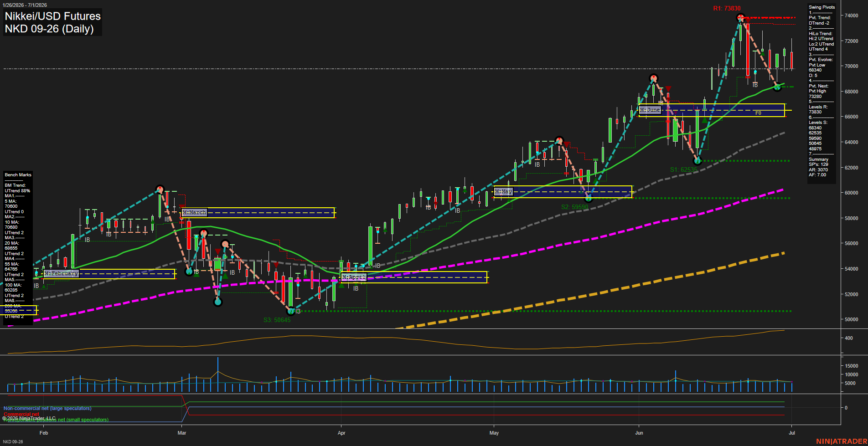Click the May label on time axis
Viewport: 868px width, 446px height.
(x=494, y=433)
